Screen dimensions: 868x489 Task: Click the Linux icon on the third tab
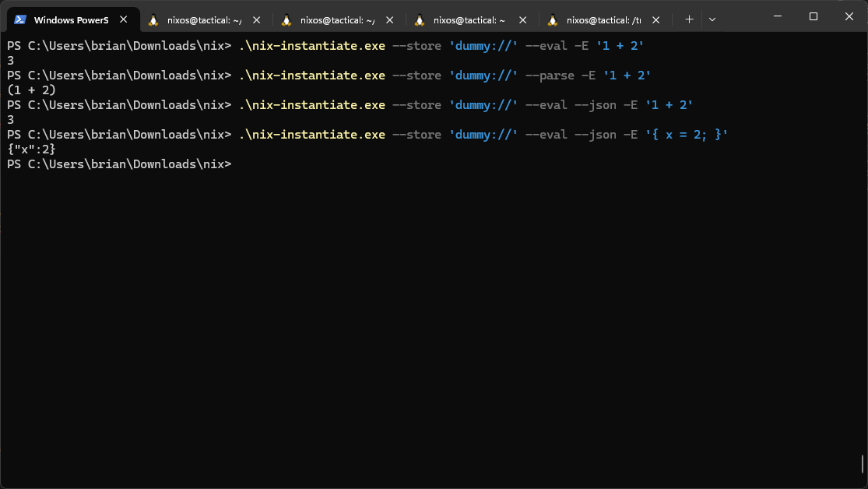[x=288, y=19]
